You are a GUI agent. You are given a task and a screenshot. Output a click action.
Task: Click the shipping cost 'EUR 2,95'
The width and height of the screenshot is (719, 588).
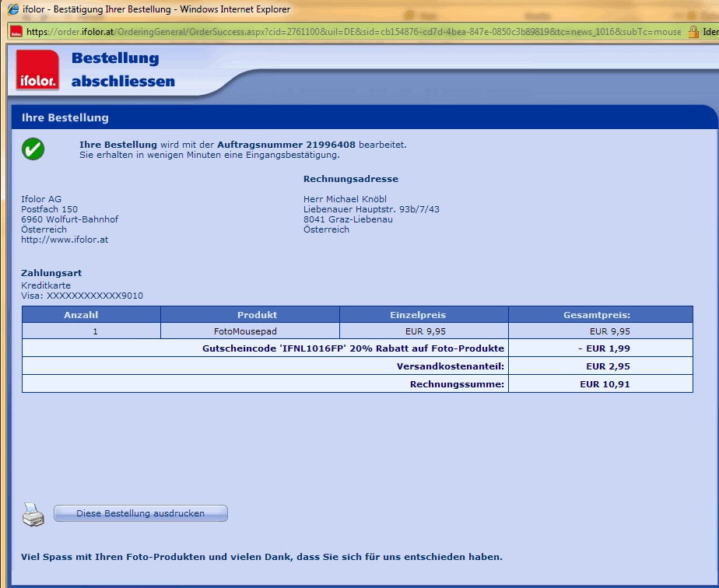pos(608,366)
